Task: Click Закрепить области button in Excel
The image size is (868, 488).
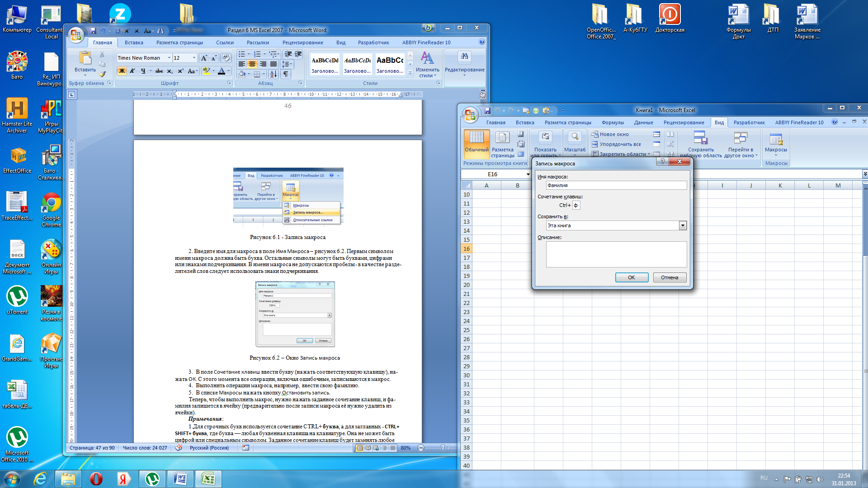Action: 621,154
